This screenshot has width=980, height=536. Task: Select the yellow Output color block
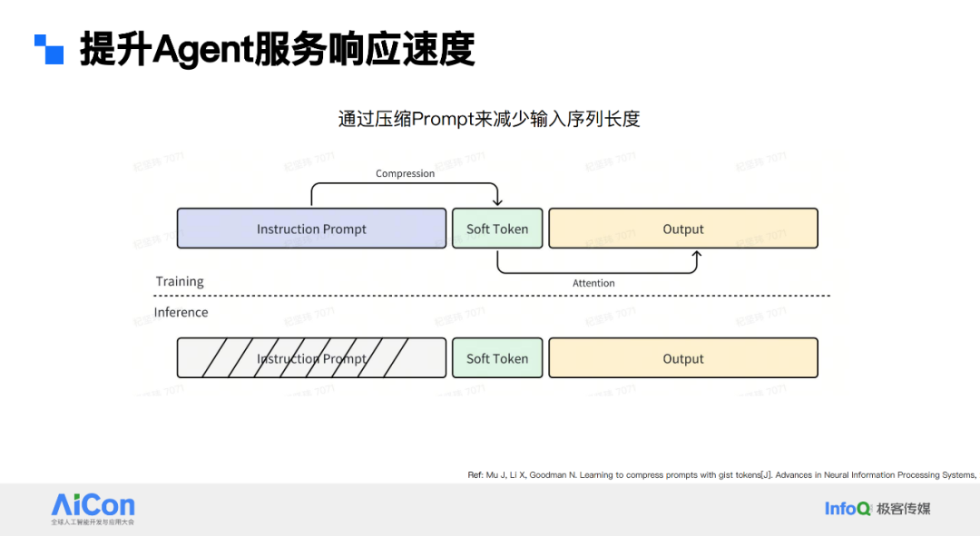[x=683, y=357]
